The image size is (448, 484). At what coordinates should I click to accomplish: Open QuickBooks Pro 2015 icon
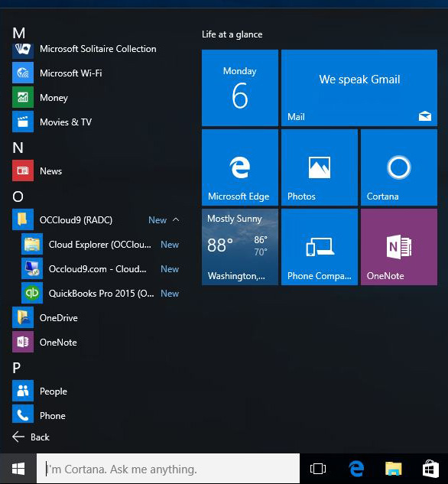[32, 293]
